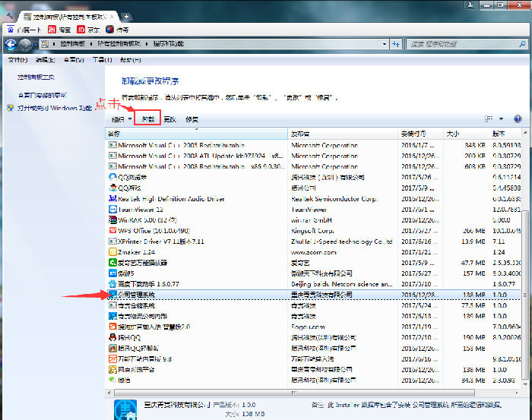Select the Realtek High Definition Audio Driver icon
532x420 pixels.
click(x=112, y=199)
